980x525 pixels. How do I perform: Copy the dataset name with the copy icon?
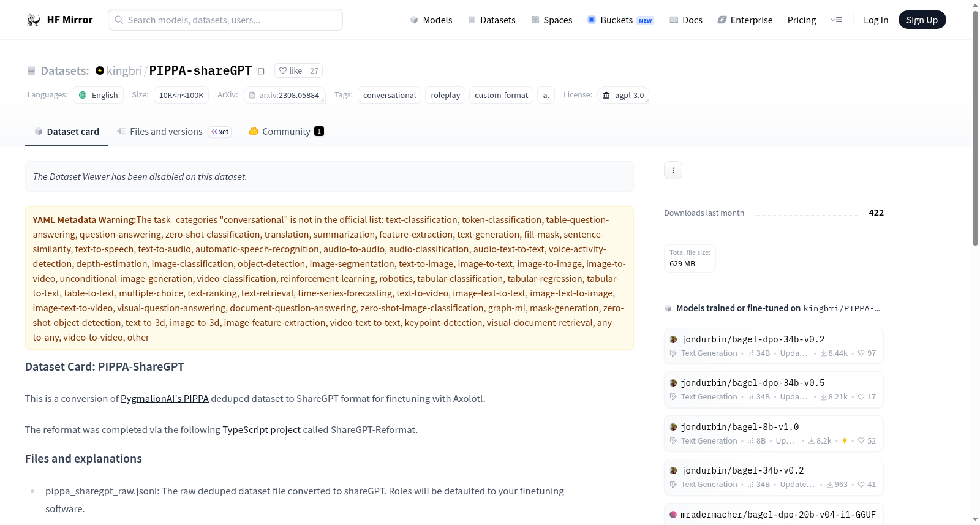(260, 70)
